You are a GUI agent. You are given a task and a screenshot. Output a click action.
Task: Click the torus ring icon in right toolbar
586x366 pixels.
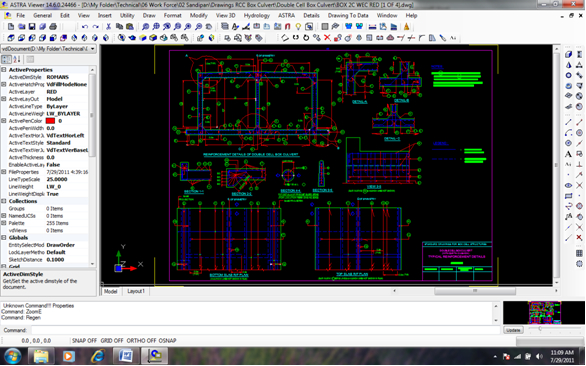point(568,76)
